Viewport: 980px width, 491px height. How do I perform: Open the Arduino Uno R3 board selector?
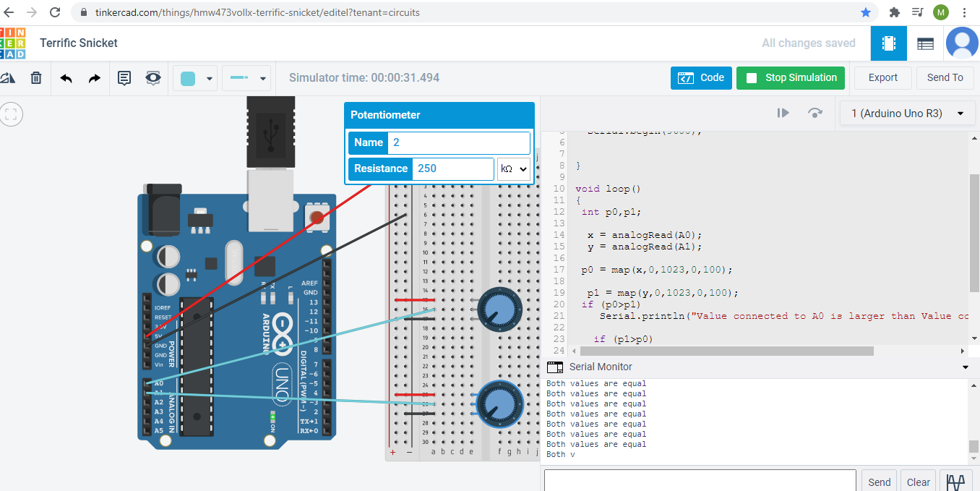point(908,113)
